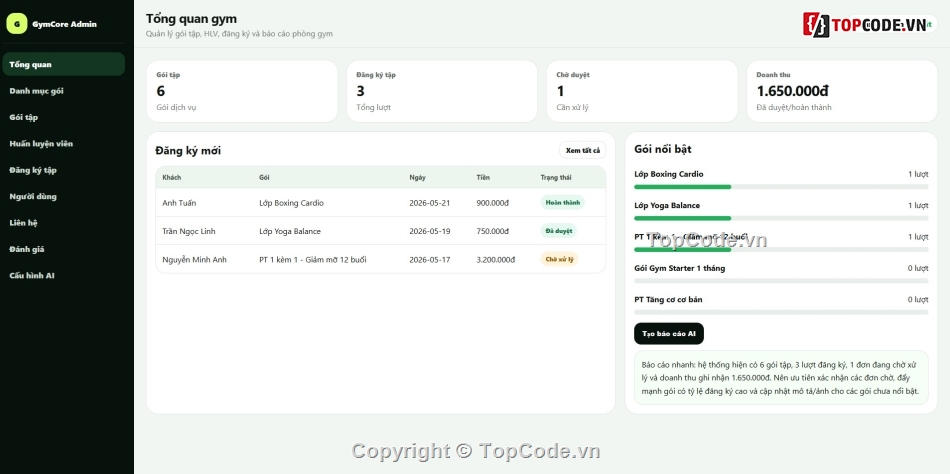The height and width of the screenshot is (474, 950).
Task: Click the amount 750.000đ
Action: (x=493, y=231)
